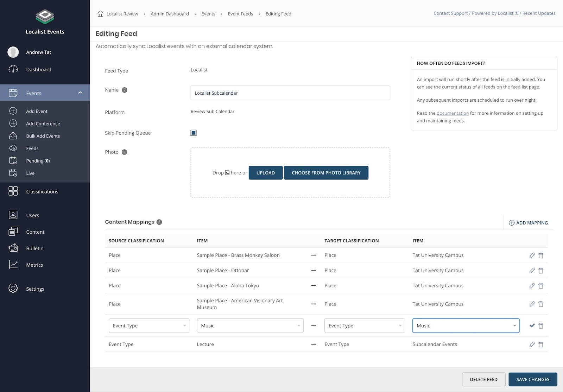563x392 pixels.
Task: Click Localist Review breadcrumb
Action: coord(122,14)
